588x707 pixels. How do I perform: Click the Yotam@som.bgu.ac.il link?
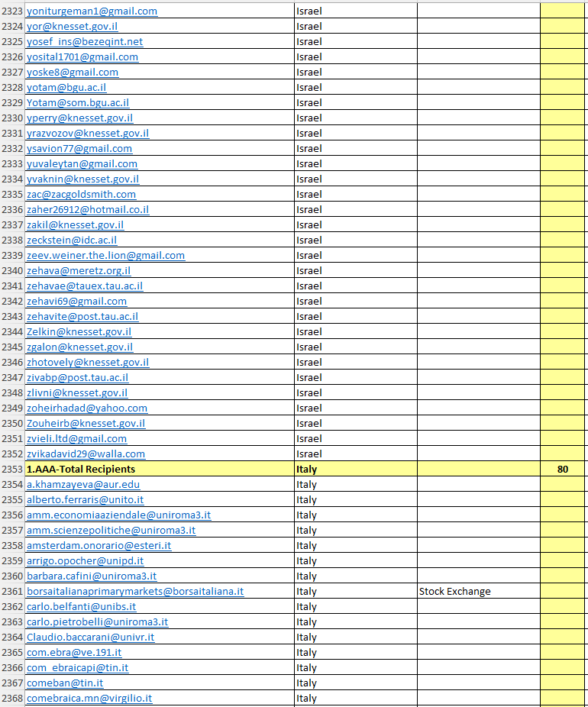click(78, 103)
